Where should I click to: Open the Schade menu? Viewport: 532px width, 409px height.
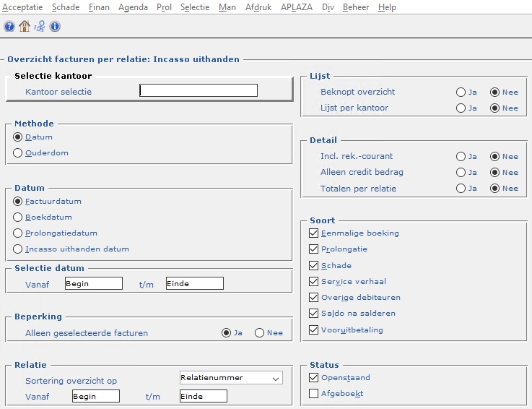click(x=66, y=7)
